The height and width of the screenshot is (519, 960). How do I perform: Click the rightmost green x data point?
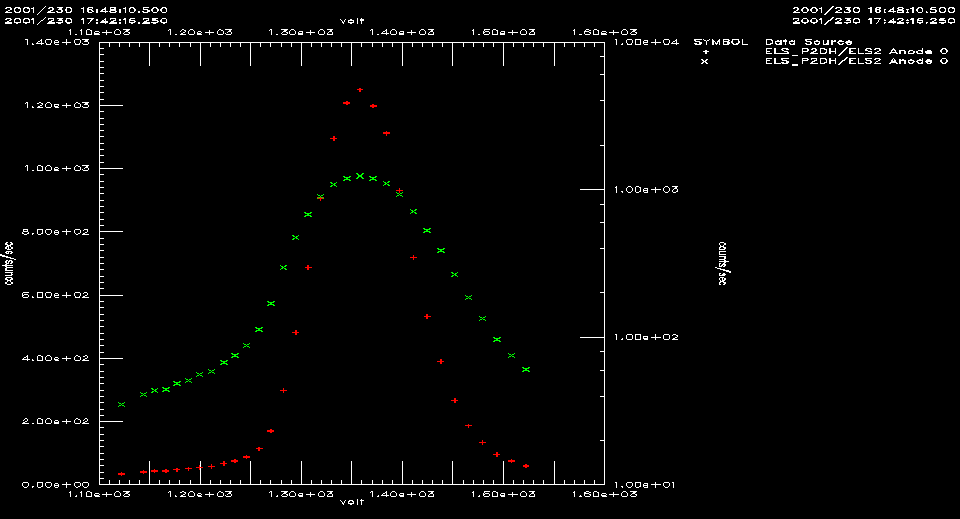526,370
